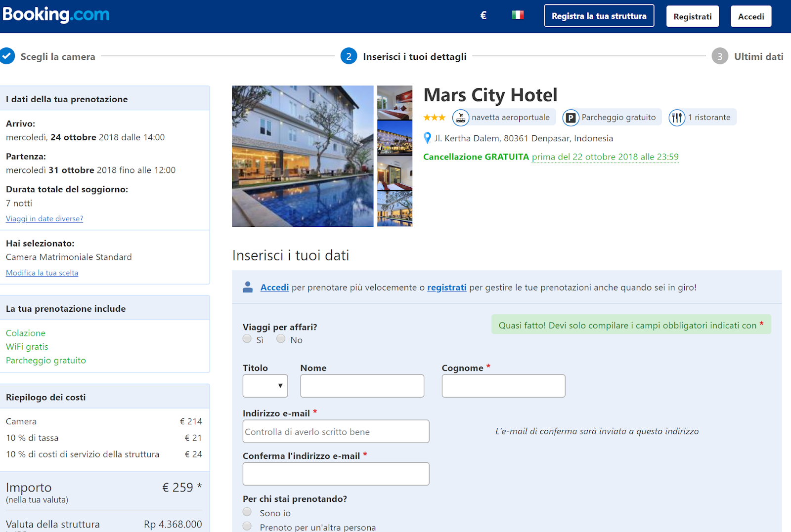Focus the Indirizzo e-mail input field
The width and height of the screenshot is (791, 532).
336,431
